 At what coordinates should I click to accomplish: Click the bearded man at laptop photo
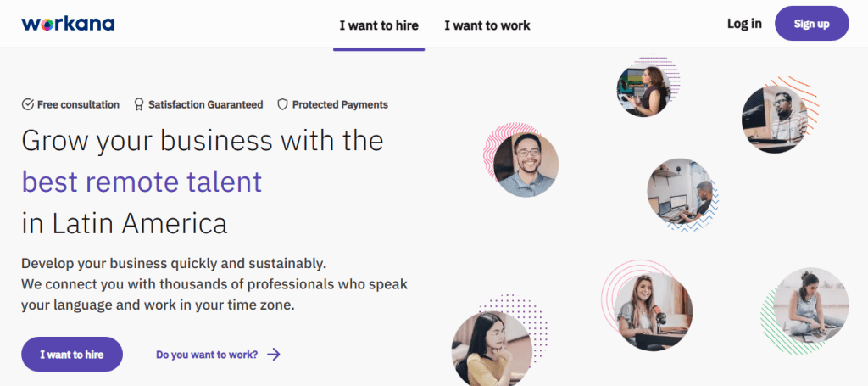point(773,120)
